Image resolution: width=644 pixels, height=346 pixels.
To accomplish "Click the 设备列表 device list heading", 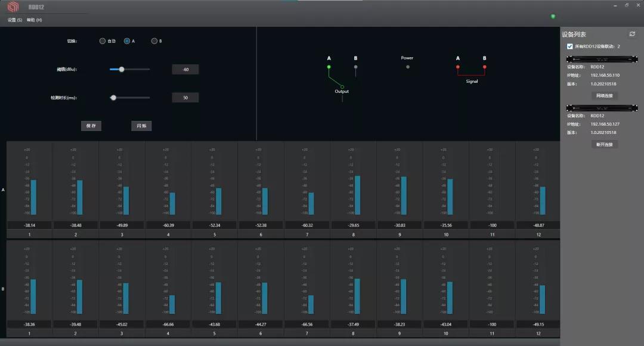I will pos(574,35).
